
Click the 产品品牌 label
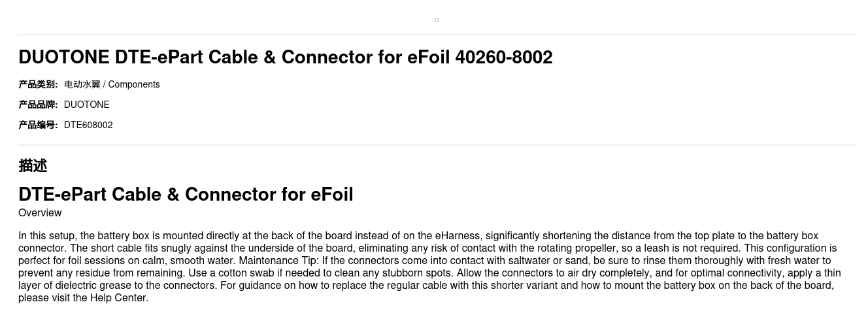(38, 105)
